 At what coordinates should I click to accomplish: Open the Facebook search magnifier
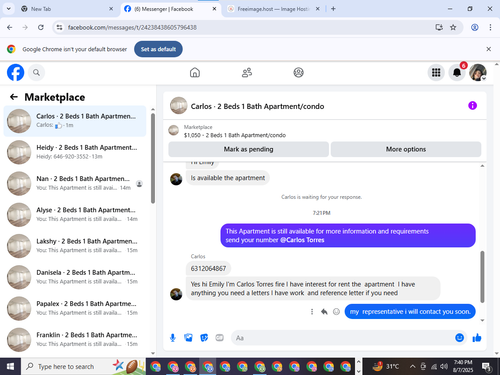36,72
